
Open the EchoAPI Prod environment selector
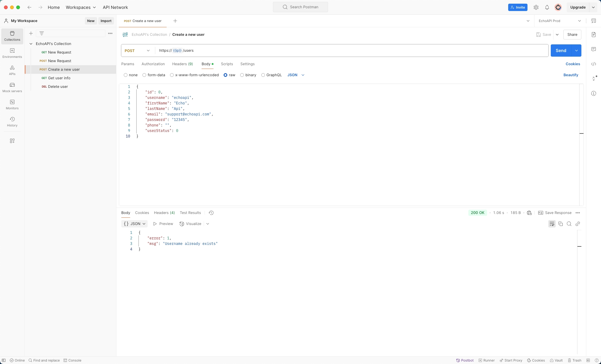coord(560,21)
